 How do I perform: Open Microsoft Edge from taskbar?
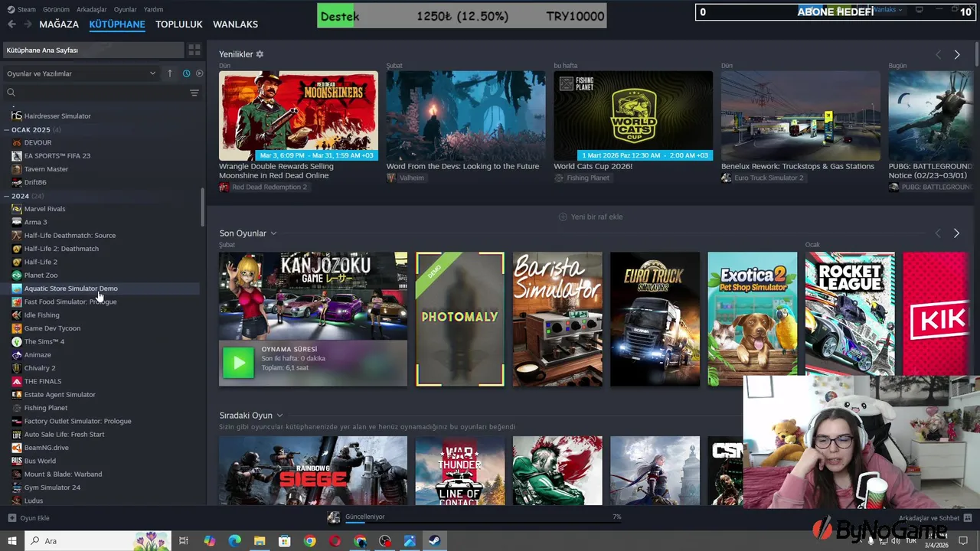pyautogui.click(x=234, y=541)
